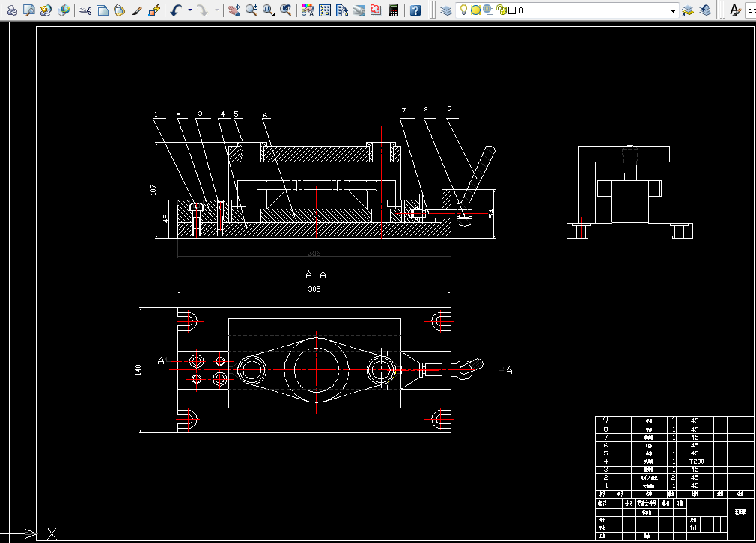The height and width of the screenshot is (543, 756).
Task: Expand the Undo history dropdown arrow
Action: pyautogui.click(x=189, y=10)
